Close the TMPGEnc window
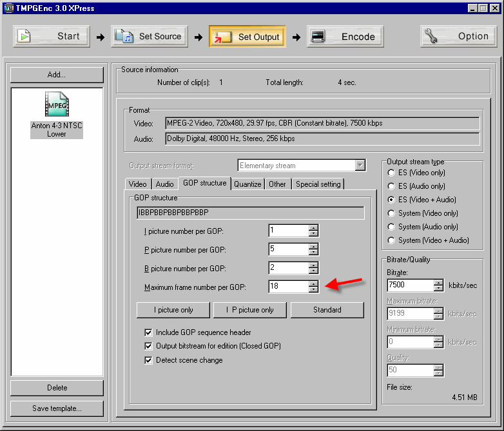 tap(495, 8)
